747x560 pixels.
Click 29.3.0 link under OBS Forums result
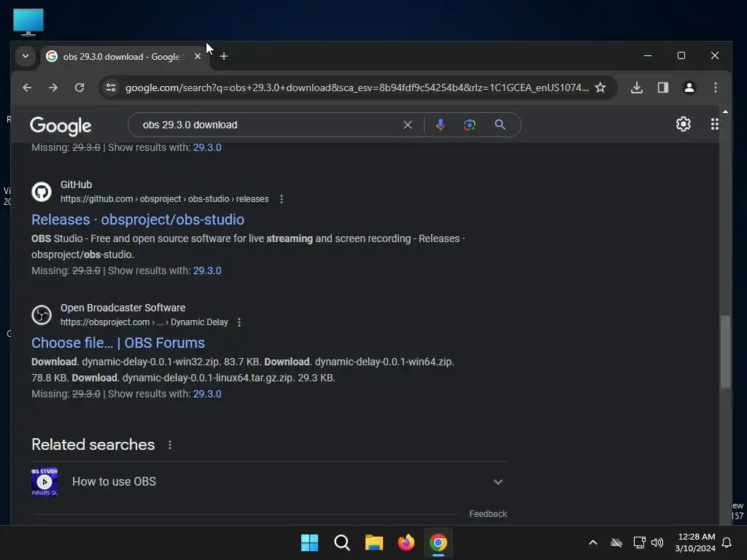pyautogui.click(x=207, y=394)
